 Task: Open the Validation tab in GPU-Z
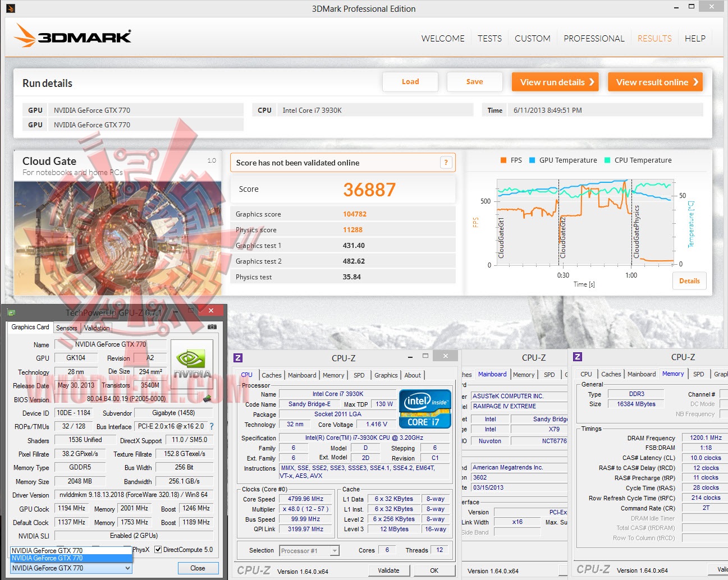coord(97,328)
